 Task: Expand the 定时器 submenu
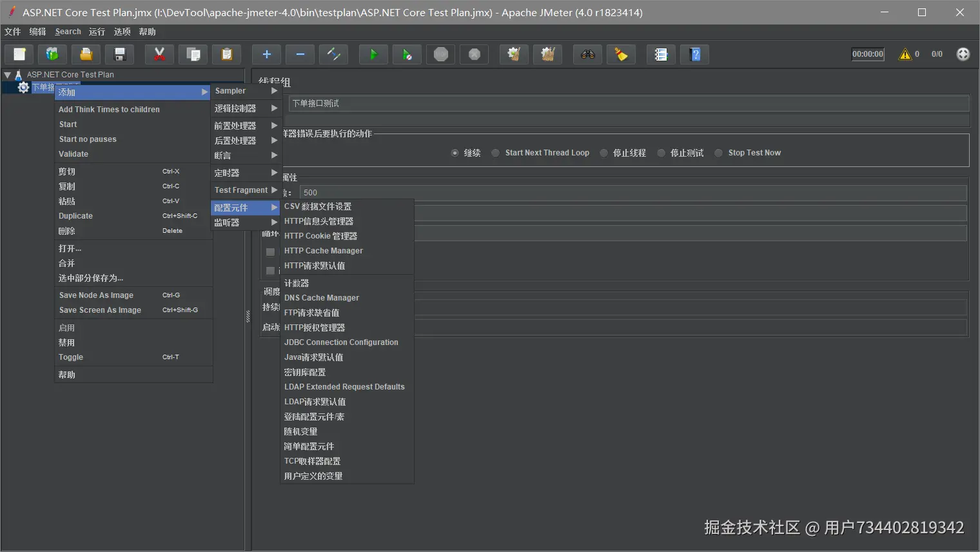pos(246,173)
